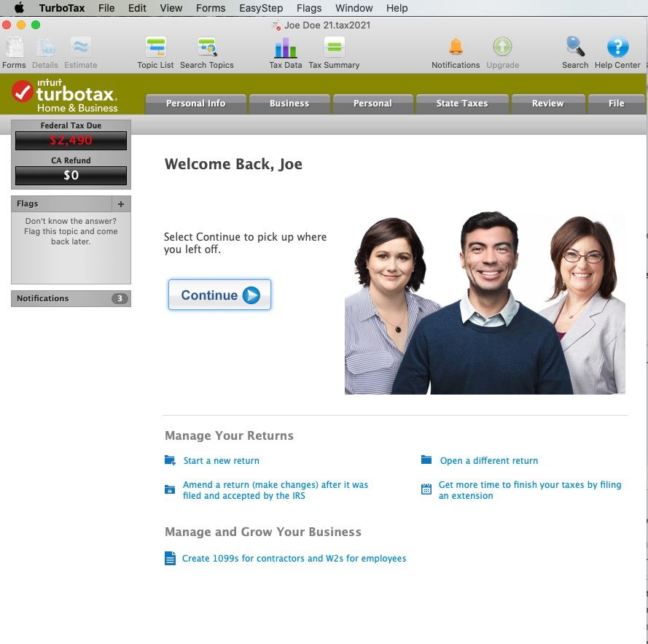
Task: Open the File menu
Action: pyautogui.click(x=106, y=8)
